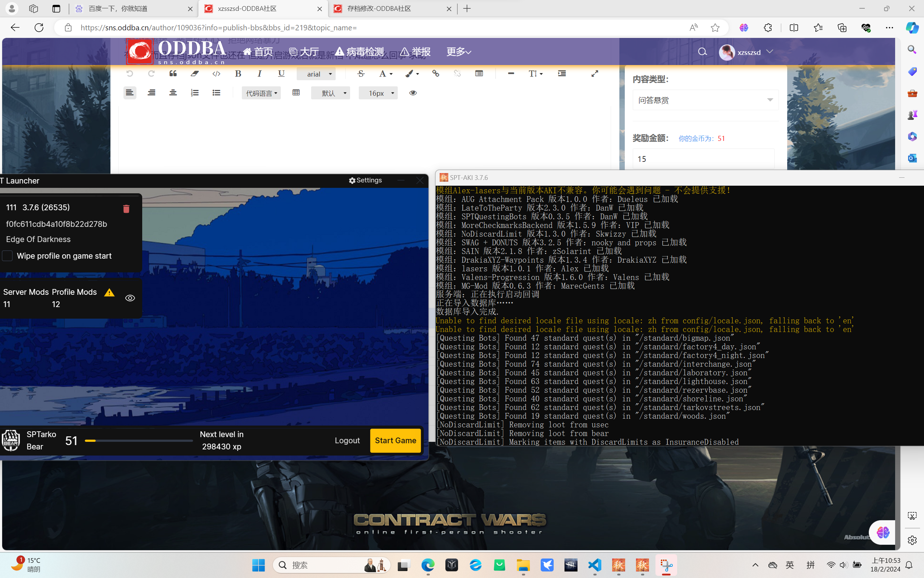The width and height of the screenshot is (924, 578).
Task: Expand the editor to fullscreen
Action: pyautogui.click(x=594, y=73)
